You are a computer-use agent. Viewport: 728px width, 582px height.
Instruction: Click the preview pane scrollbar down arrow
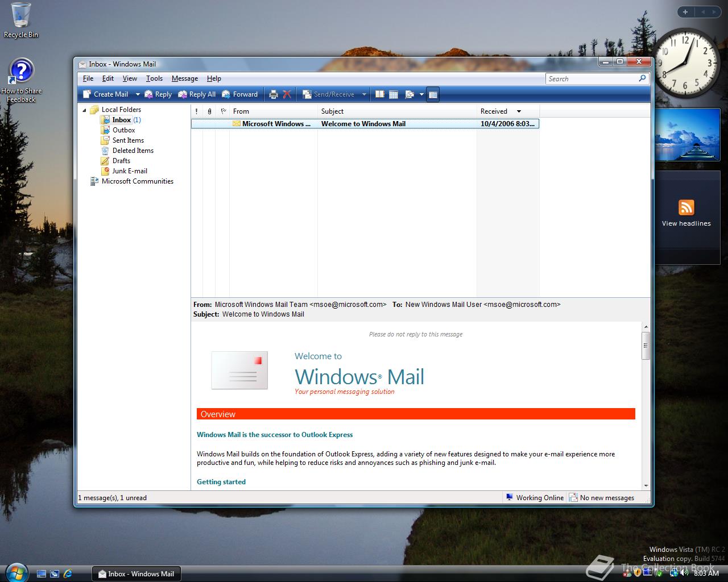[x=646, y=486]
